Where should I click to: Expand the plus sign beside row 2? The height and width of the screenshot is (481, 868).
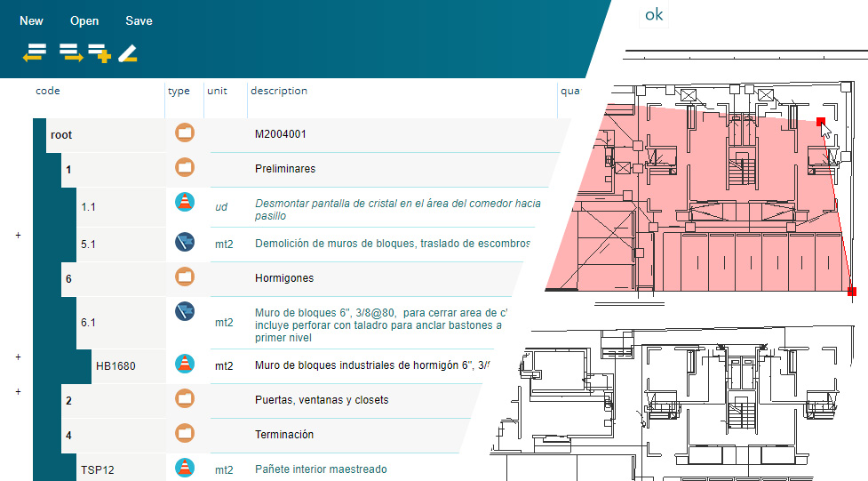pos(18,391)
